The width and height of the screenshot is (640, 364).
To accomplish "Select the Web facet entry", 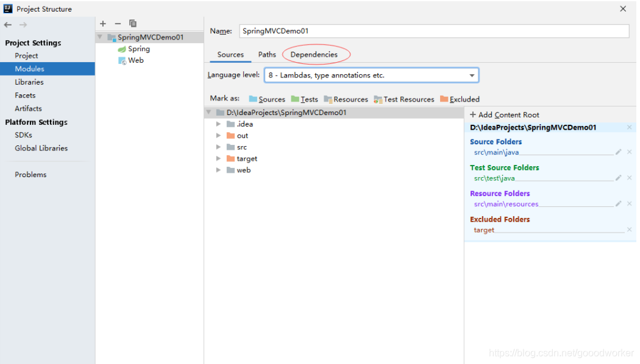I will coord(135,60).
